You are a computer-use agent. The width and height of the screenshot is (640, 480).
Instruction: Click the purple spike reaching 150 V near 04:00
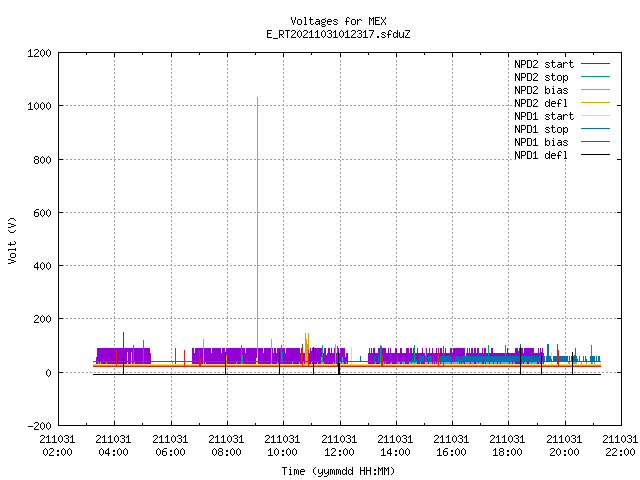(x=124, y=340)
